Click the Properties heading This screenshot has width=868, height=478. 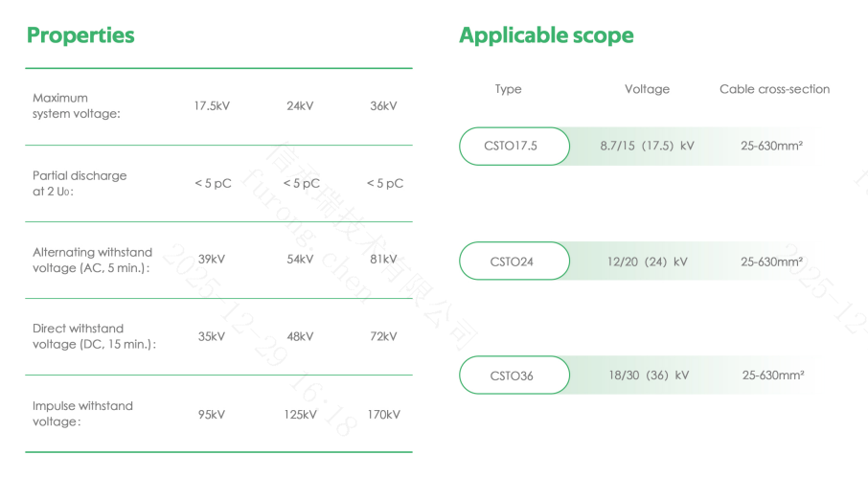(80, 35)
